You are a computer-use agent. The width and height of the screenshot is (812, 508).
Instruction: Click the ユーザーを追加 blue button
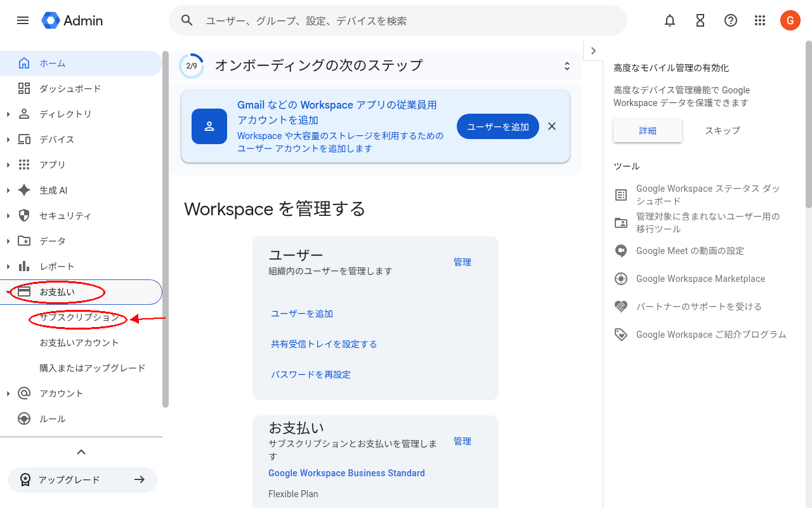pos(497,126)
